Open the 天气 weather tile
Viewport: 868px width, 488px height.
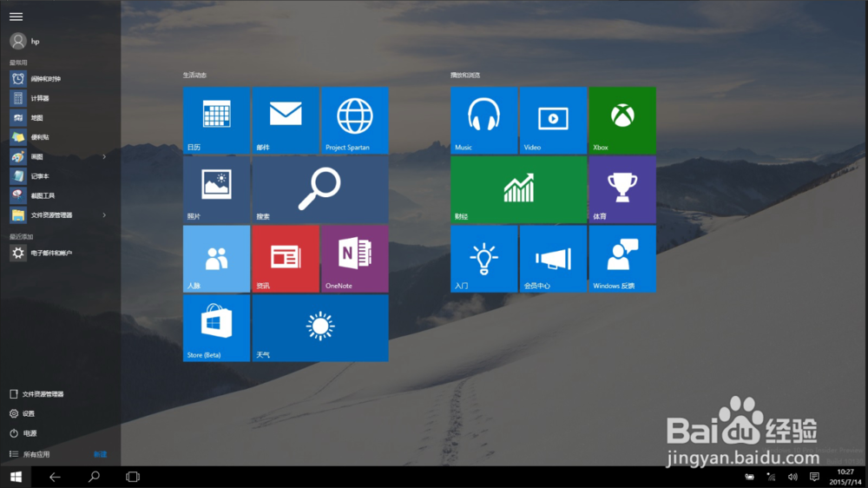coord(320,328)
